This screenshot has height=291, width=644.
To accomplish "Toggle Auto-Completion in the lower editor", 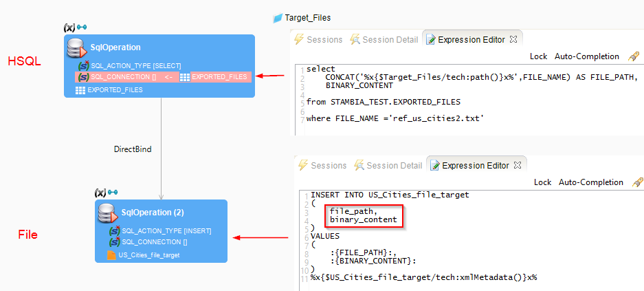I will click(x=591, y=182).
